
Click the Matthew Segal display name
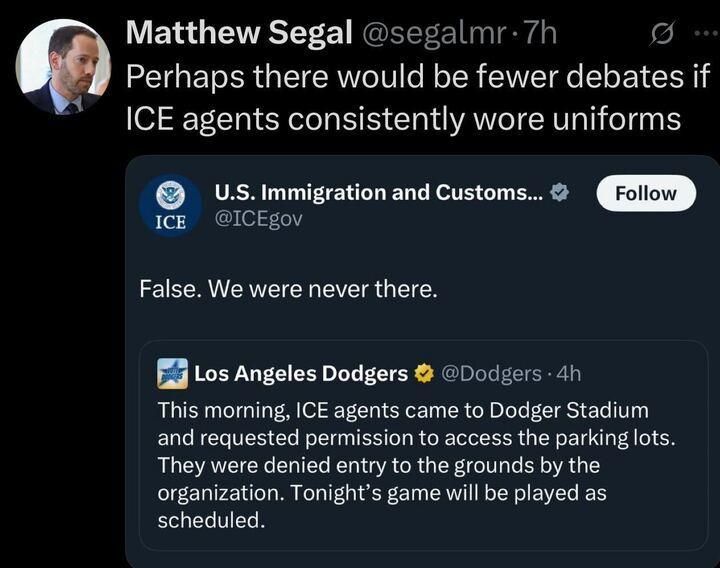(239, 33)
